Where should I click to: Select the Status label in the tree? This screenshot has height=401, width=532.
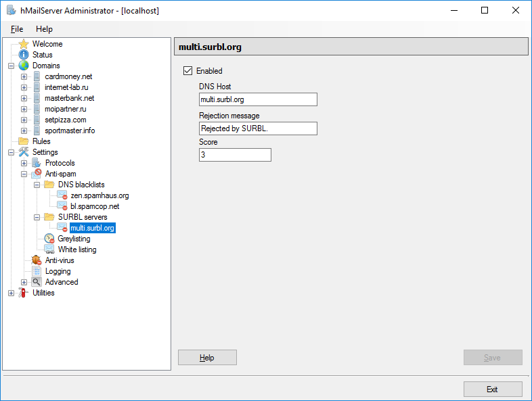click(x=43, y=55)
